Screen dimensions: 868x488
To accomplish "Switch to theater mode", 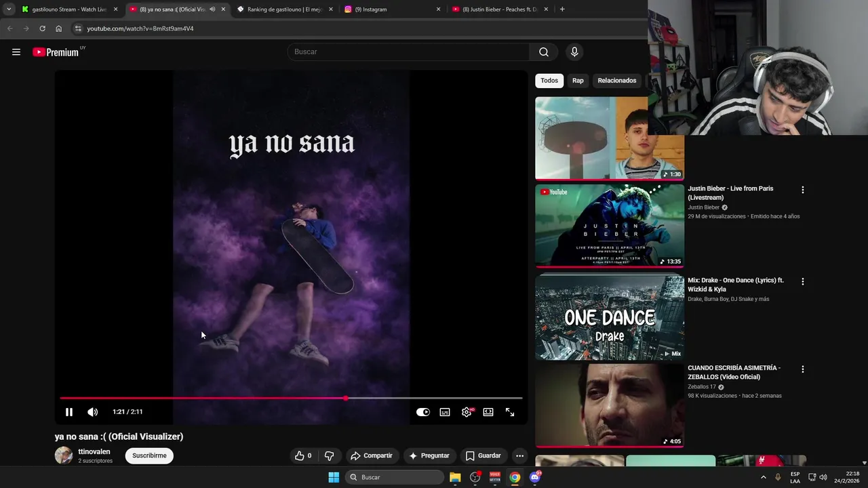I will coord(488,412).
